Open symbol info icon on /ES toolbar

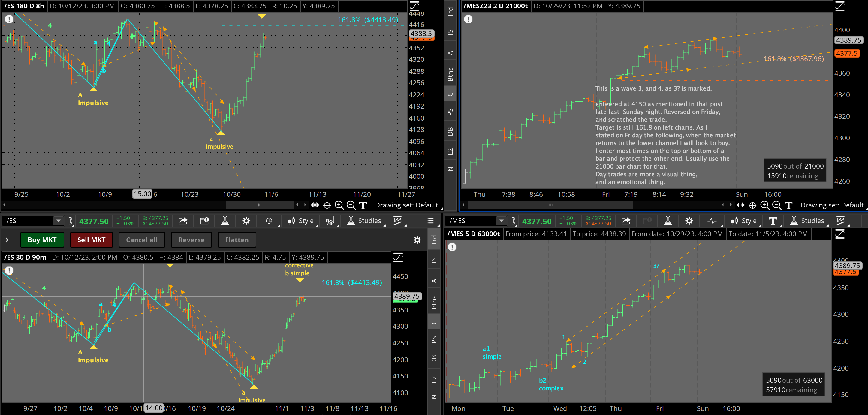click(204, 221)
